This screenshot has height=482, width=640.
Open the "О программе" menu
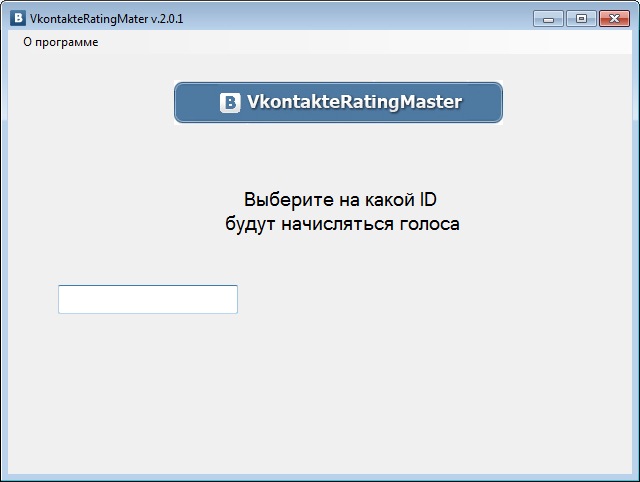point(60,42)
